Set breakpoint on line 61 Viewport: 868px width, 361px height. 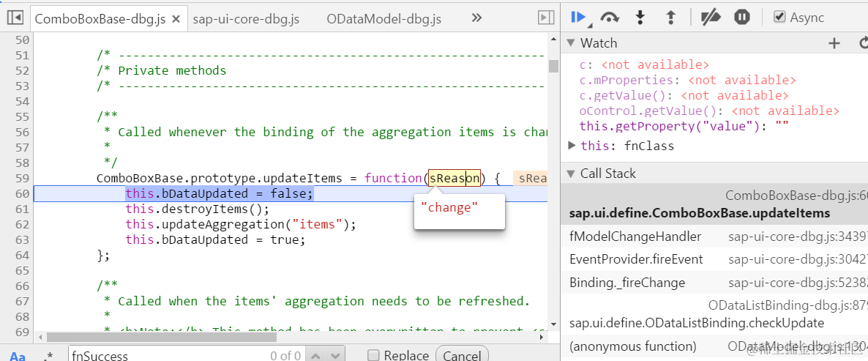click(21, 209)
